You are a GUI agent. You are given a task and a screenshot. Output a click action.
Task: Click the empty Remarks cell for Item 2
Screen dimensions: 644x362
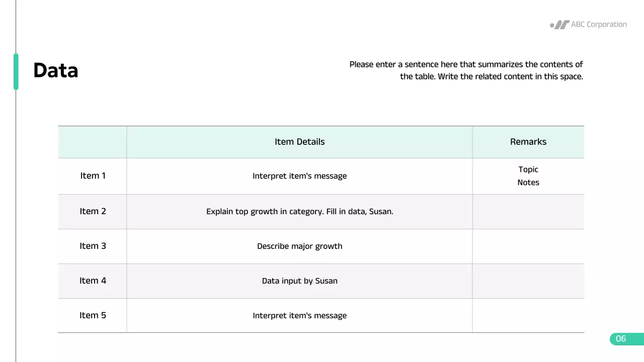[528, 212]
